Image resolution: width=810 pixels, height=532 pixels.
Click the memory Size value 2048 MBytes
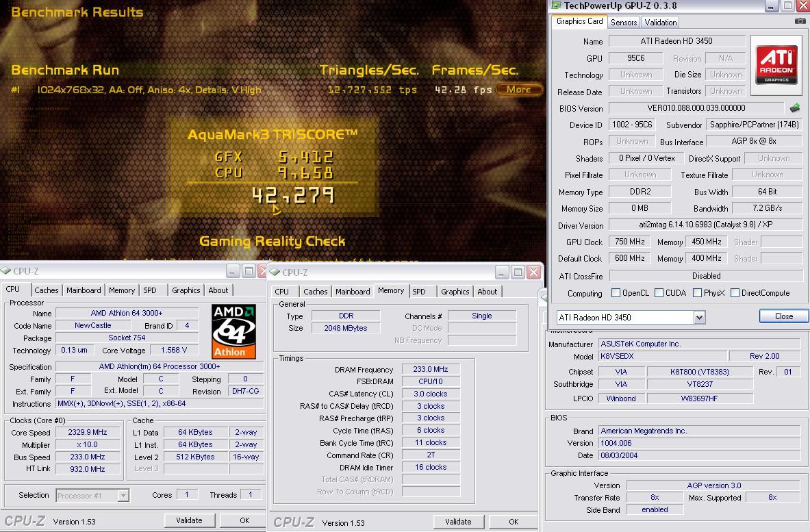[x=346, y=328]
